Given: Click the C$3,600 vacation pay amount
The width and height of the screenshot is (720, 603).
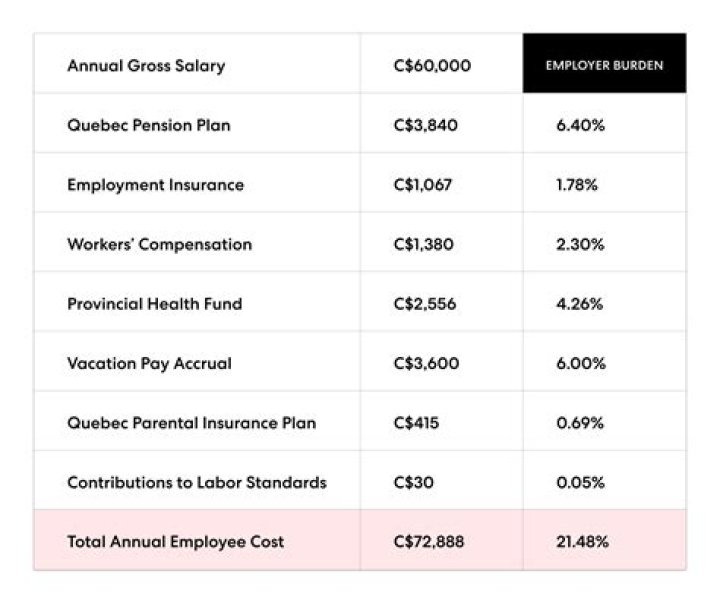Looking at the screenshot, I should pos(427,364).
